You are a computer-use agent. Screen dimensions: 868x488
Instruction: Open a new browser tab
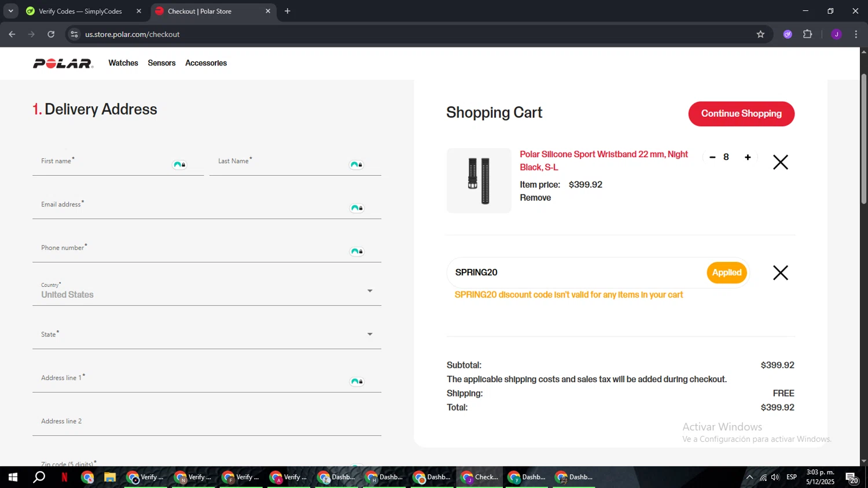[288, 11]
